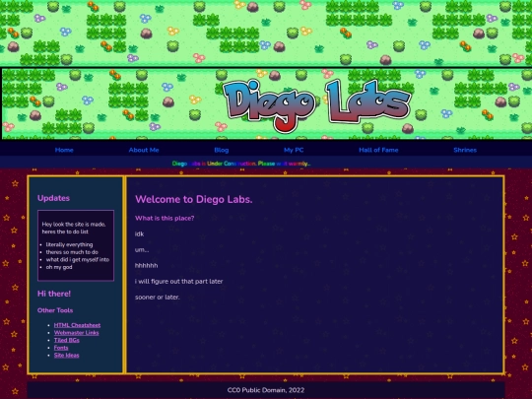Open the Shrines nav link
532x399 pixels.
465,150
